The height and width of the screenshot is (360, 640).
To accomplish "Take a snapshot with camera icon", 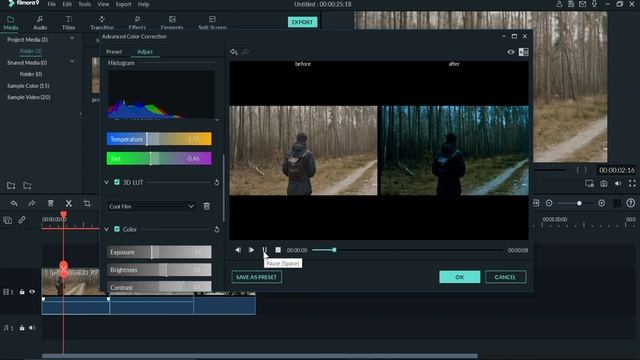I will [x=604, y=184].
